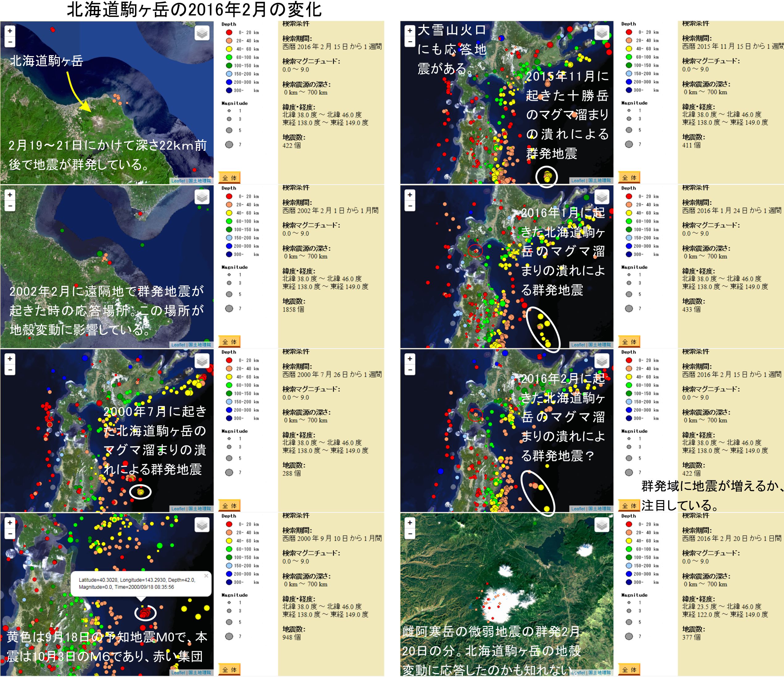Zoom out on 2000年9月 bottom-left map

10,534
